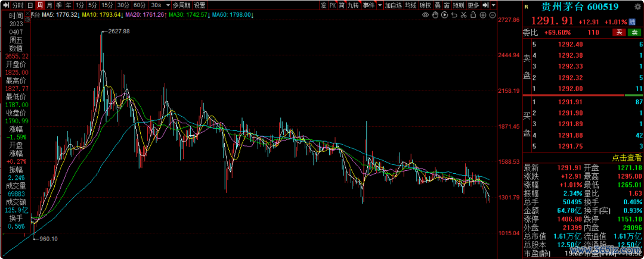Click the minus circle zoom-out icon
Viewport: 644px width, 259px height.
click(492, 15)
